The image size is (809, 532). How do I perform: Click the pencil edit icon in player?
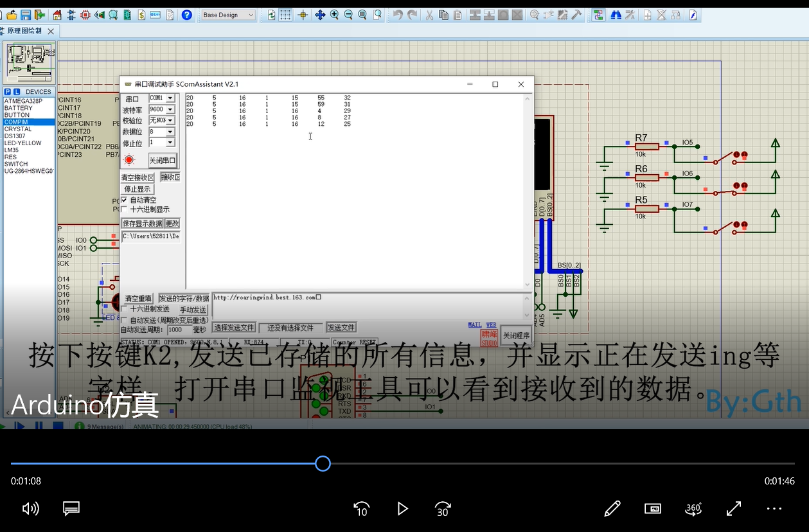(612, 509)
